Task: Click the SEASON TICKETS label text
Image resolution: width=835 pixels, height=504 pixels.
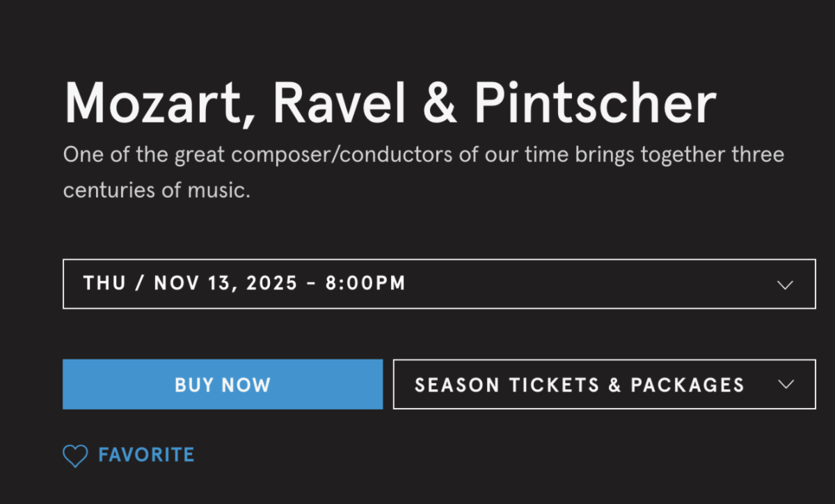Action: click(x=507, y=384)
